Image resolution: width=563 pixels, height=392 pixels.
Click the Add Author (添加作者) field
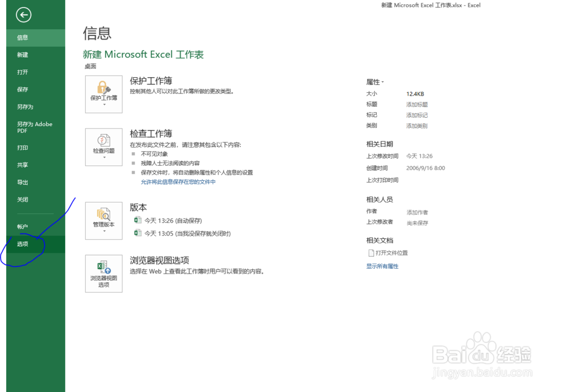(x=417, y=212)
